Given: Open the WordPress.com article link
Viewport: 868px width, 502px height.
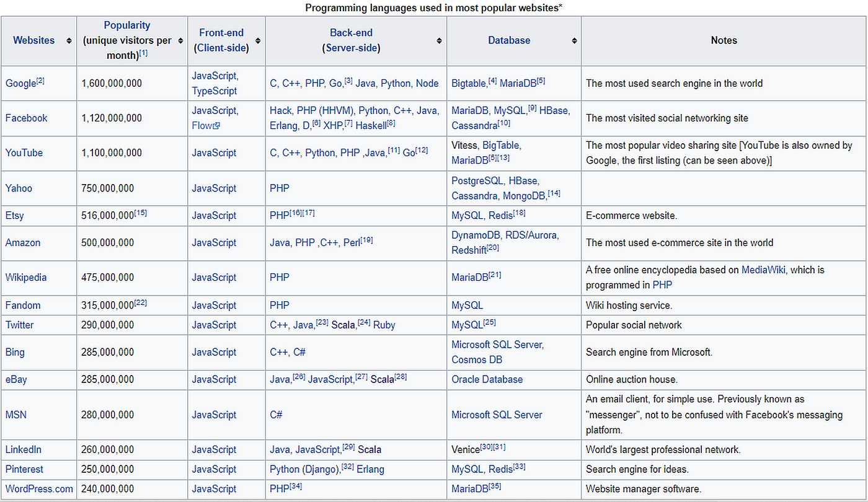Looking at the screenshot, I should [39, 489].
